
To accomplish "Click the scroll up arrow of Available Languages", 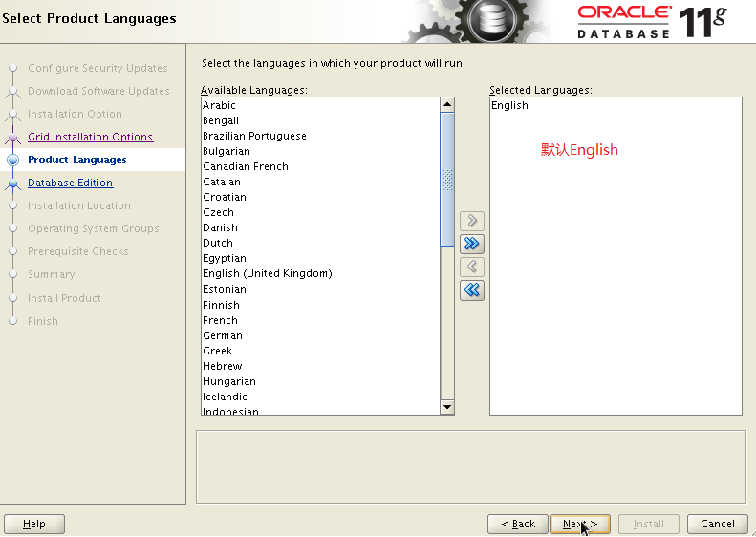I will tap(447, 104).
